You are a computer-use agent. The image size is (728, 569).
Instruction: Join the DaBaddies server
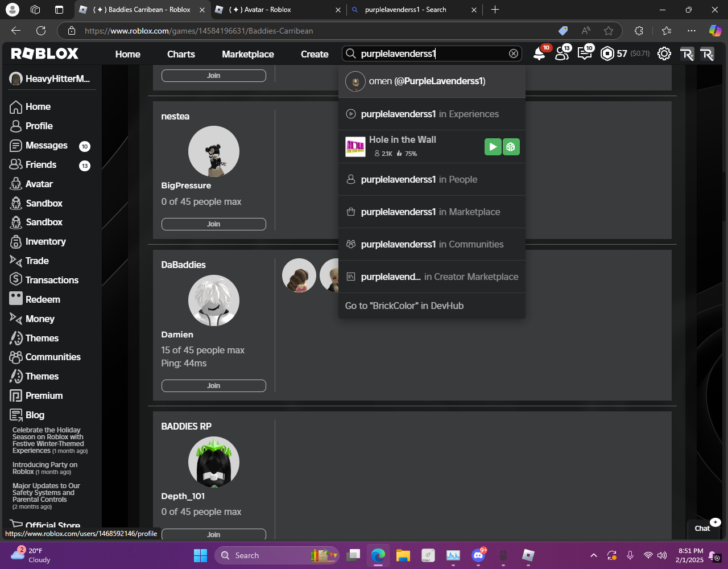(x=213, y=386)
